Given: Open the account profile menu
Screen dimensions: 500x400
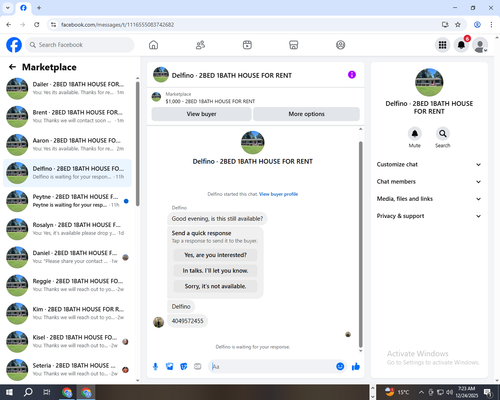Looking at the screenshot, I should 480,45.
